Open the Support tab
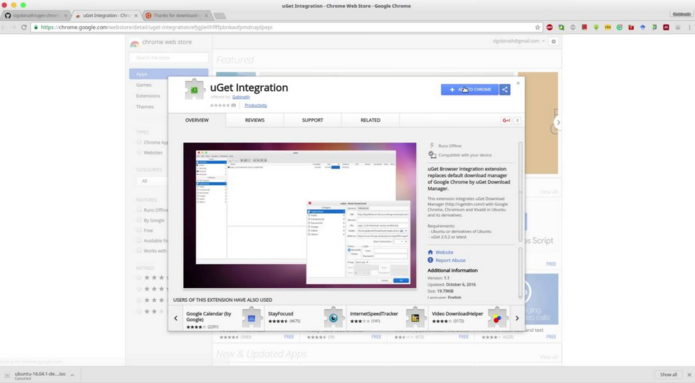 tap(312, 120)
